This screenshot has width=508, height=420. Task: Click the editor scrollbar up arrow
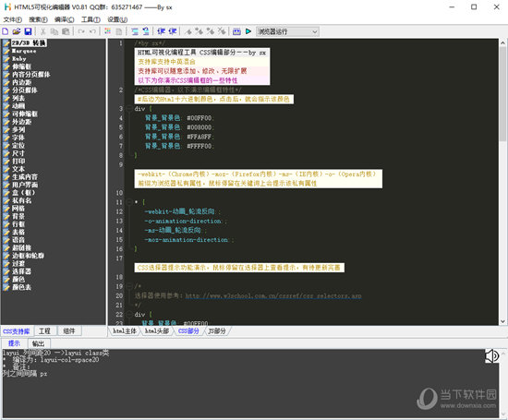pos(502,42)
